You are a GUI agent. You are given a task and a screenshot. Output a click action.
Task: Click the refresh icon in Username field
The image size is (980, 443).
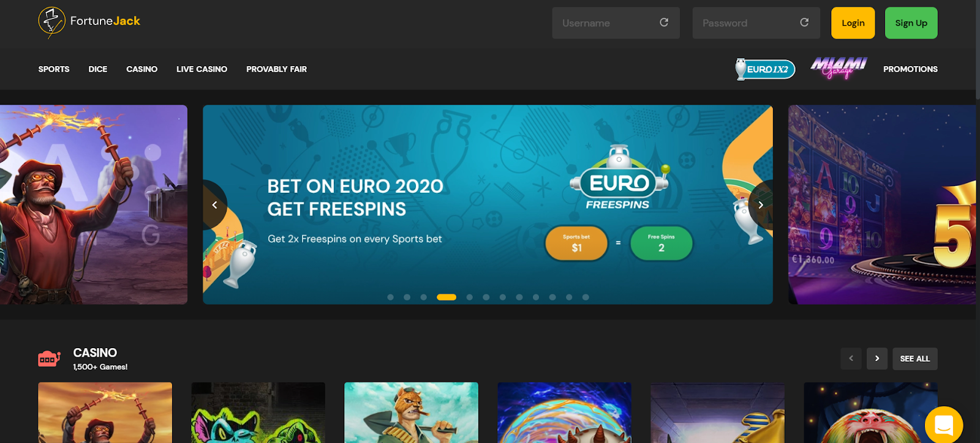pyautogui.click(x=664, y=23)
